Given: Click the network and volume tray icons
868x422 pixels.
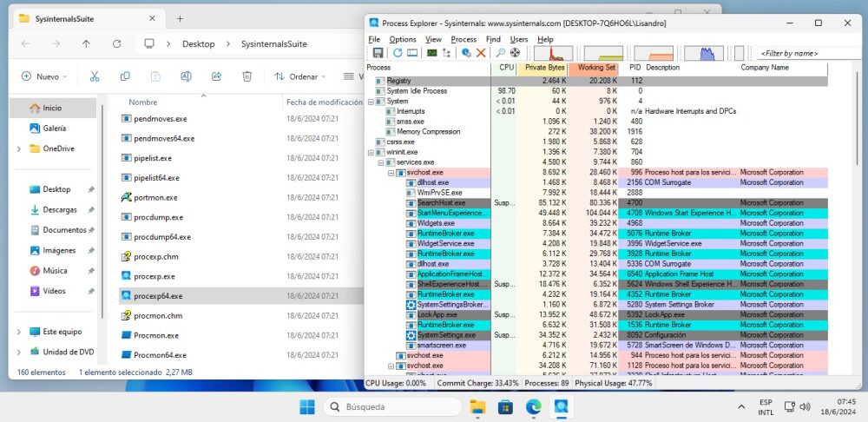Looking at the screenshot, I should pos(798,407).
